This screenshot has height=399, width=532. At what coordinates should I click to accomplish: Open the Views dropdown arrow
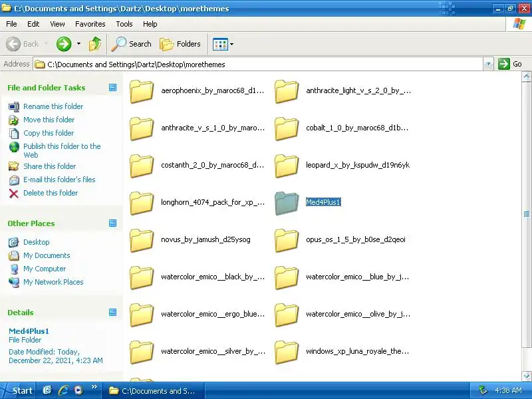point(231,44)
